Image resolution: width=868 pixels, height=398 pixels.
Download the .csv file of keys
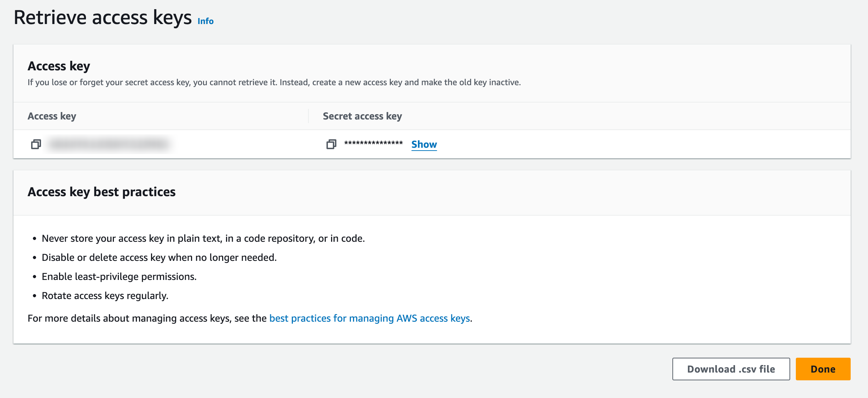(x=731, y=369)
